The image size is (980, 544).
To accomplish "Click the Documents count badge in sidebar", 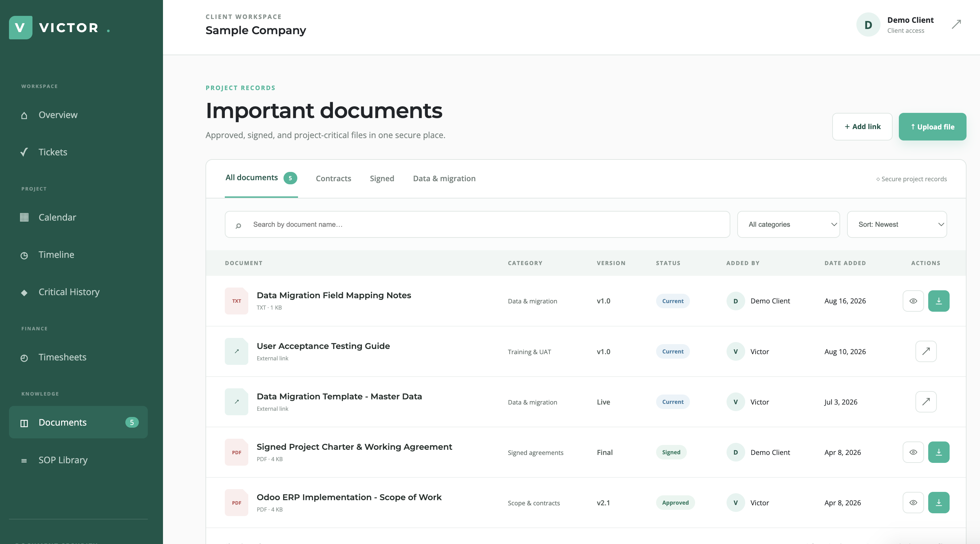I will [132, 422].
